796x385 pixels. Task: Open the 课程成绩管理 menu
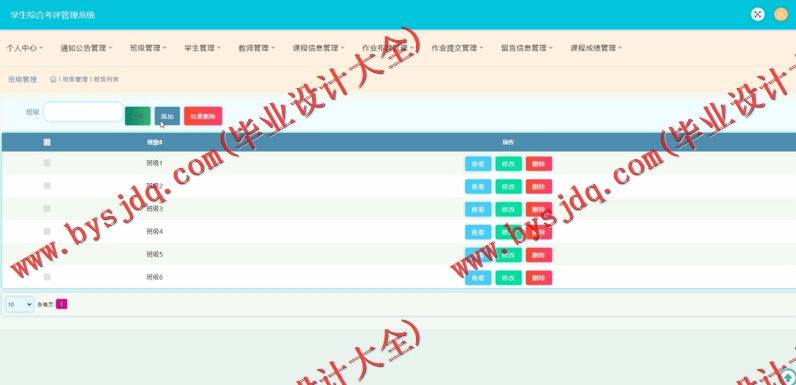pos(596,48)
